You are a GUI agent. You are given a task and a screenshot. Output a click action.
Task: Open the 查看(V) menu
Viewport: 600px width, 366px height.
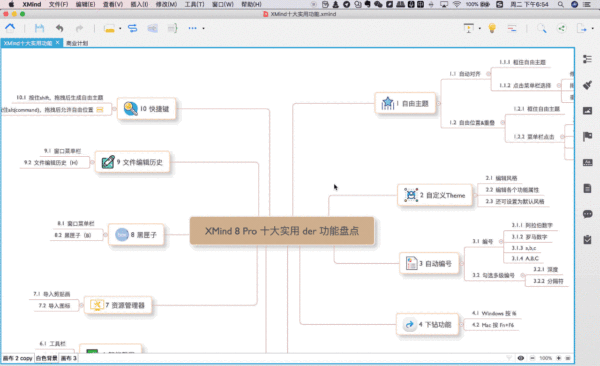coord(113,4)
